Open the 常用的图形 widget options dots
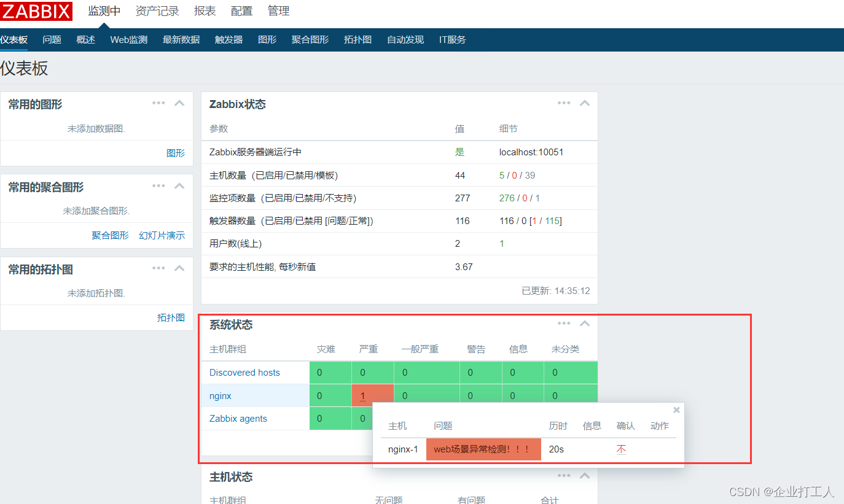The image size is (844, 504). pyautogui.click(x=158, y=103)
